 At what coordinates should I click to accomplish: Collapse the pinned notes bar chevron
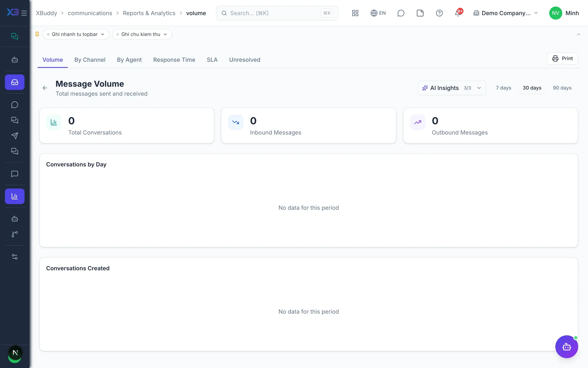coord(578,34)
